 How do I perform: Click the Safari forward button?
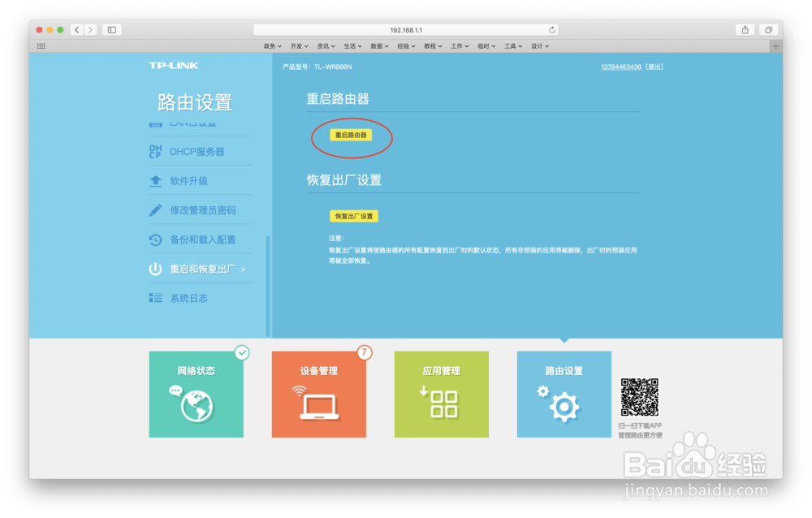coord(91,30)
